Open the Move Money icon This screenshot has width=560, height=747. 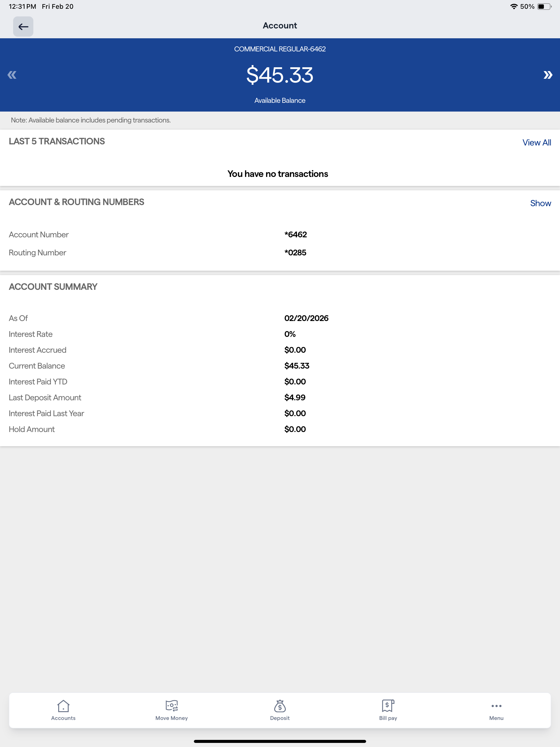(171, 705)
